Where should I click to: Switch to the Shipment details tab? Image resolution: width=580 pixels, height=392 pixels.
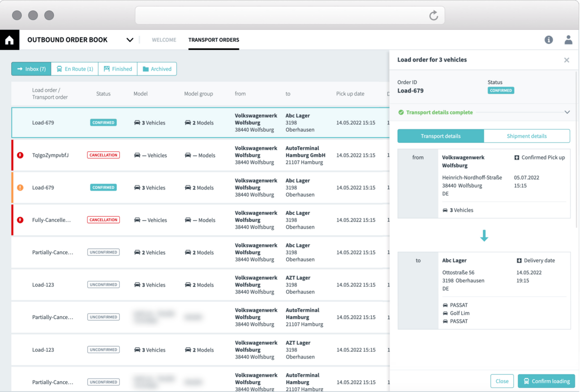pyautogui.click(x=527, y=136)
